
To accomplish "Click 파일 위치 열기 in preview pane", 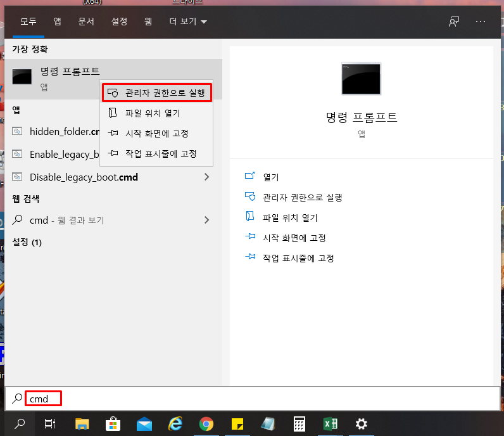I will coord(290,217).
